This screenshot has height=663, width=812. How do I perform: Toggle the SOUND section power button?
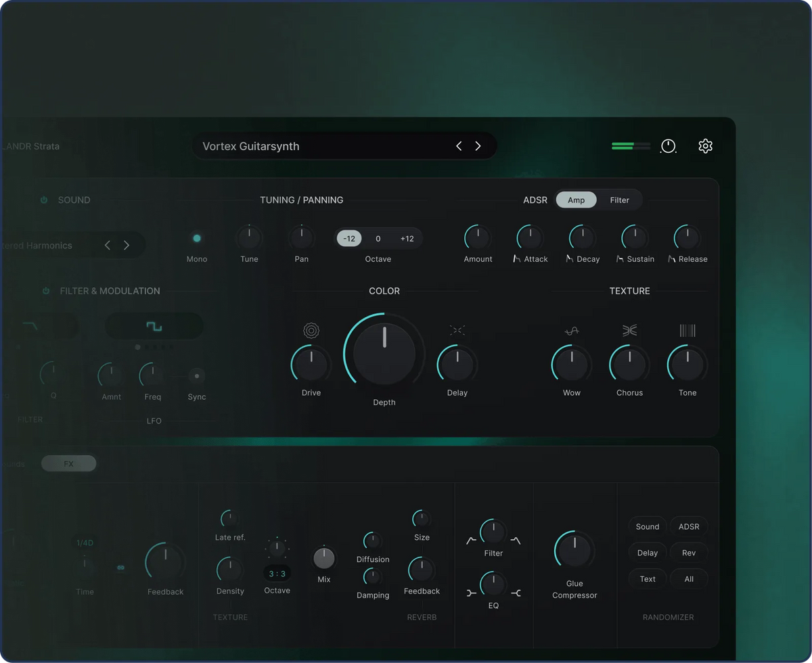tap(44, 200)
